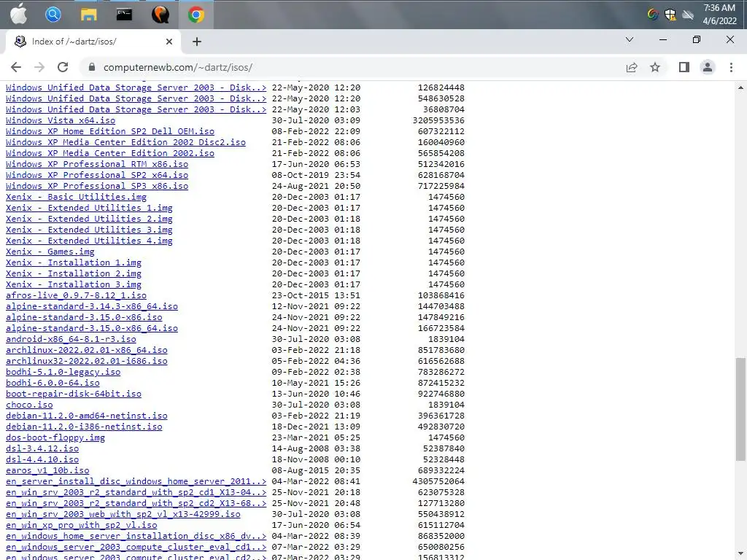This screenshot has width=747, height=560.
Task: Reload the page with refresh icon
Action: click(63, 67)
